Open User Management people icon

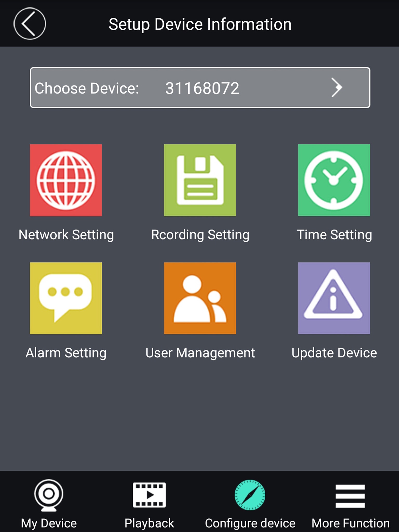[200, 298]
